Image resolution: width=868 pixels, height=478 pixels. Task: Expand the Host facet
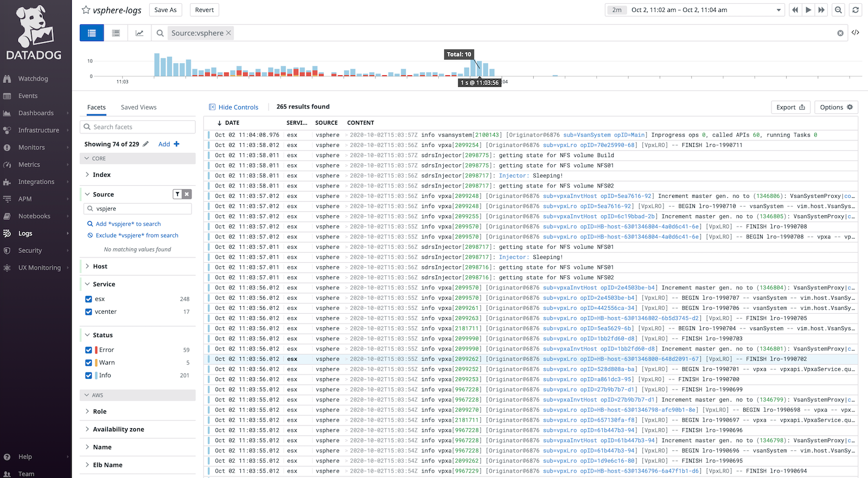pos(100,267)
